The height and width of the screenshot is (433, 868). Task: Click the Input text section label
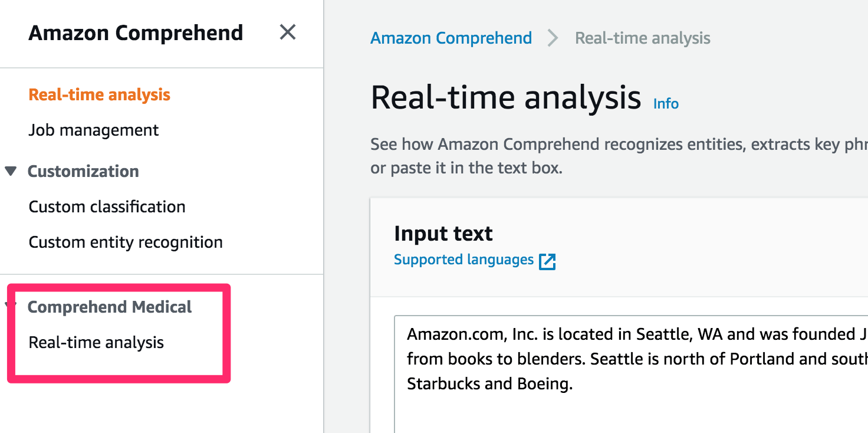click(x=443, y=234)
